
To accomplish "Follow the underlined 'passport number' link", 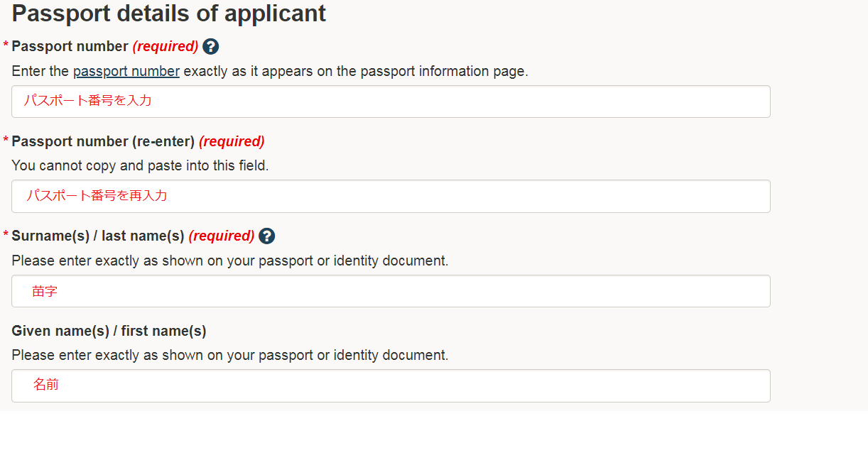I will pos(126,72).
